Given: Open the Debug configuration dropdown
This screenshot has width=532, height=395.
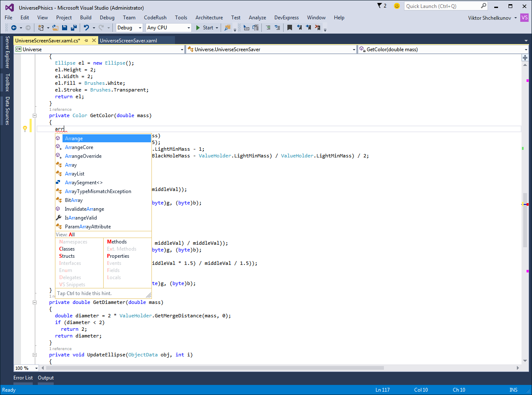Looking at the screenshot, I should 129,28.
